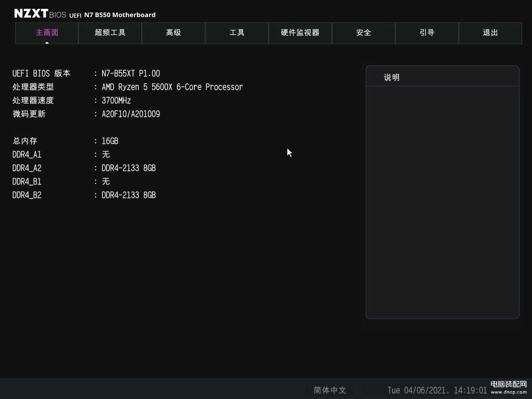Open the 安全 tab

point(363,33)
